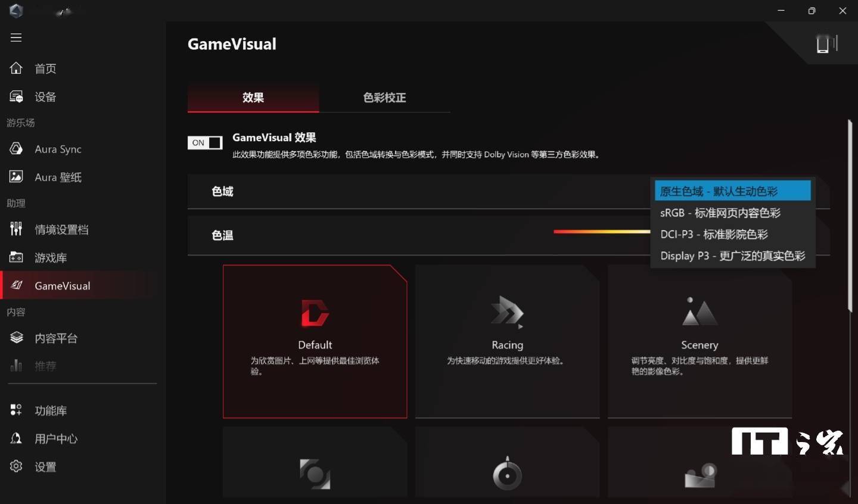Image resolution: width=858 pixels, height=504 pixels.
Task: Open the 游戏库 game library icon
Action: 16,257
